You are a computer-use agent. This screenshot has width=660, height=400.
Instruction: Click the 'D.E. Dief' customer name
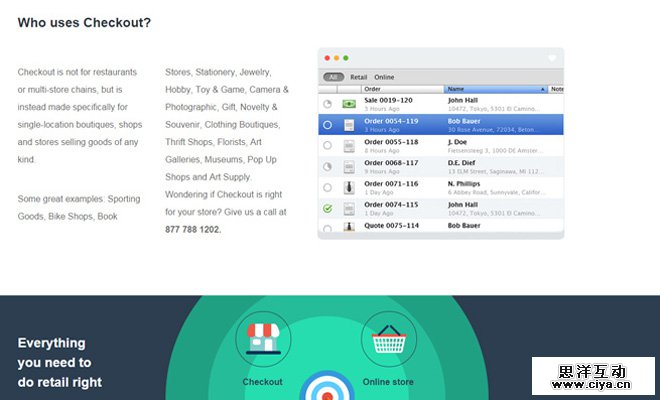pos(461,163)
